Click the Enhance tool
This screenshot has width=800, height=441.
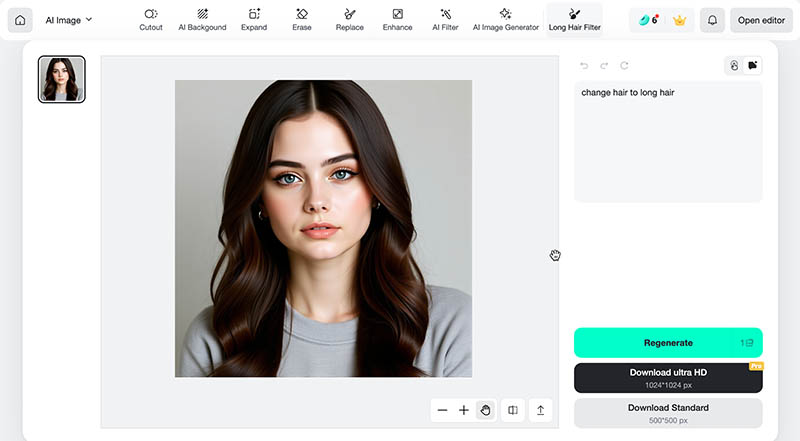coord(397,19)
